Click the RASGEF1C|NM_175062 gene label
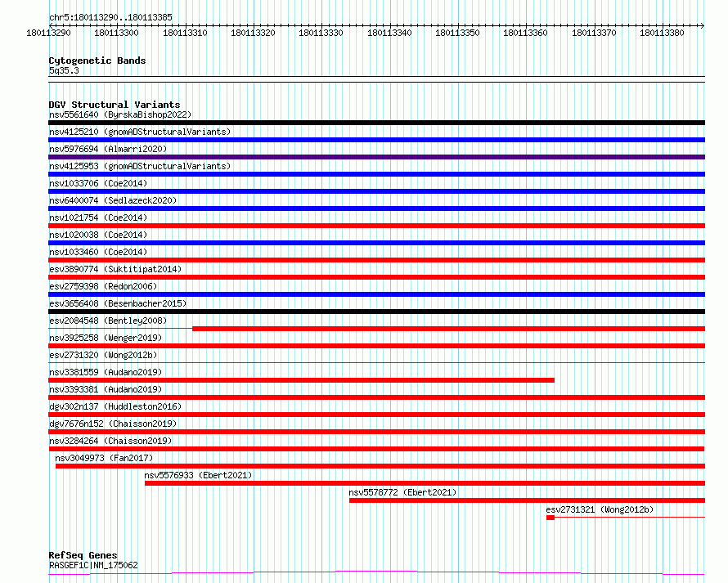 (x=93, y=565)
